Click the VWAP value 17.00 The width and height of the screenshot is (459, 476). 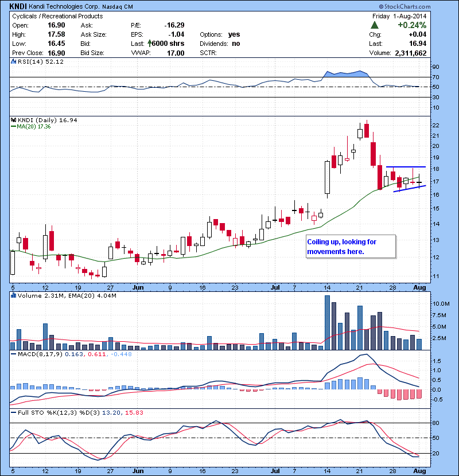176,53
